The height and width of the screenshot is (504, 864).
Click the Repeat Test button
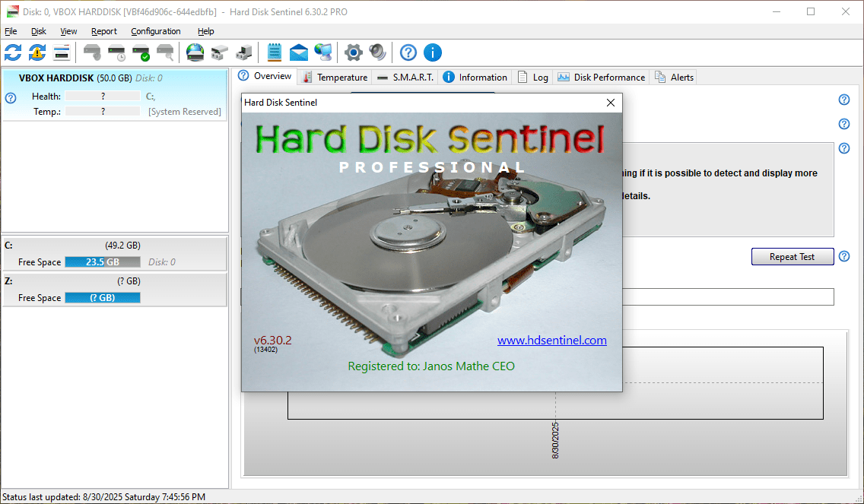(793, 257)
